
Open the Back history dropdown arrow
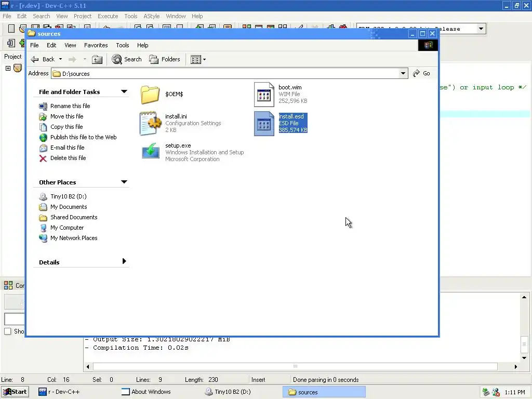[x=60, y=59]
